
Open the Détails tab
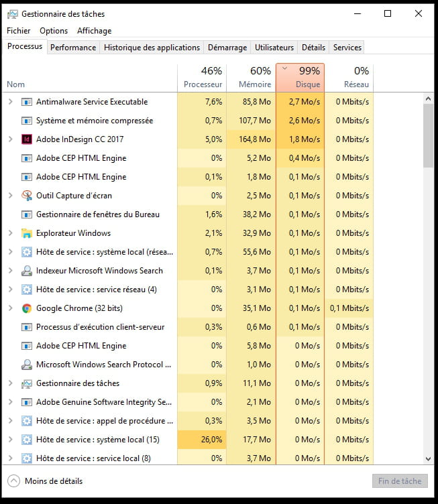(313, 48)
